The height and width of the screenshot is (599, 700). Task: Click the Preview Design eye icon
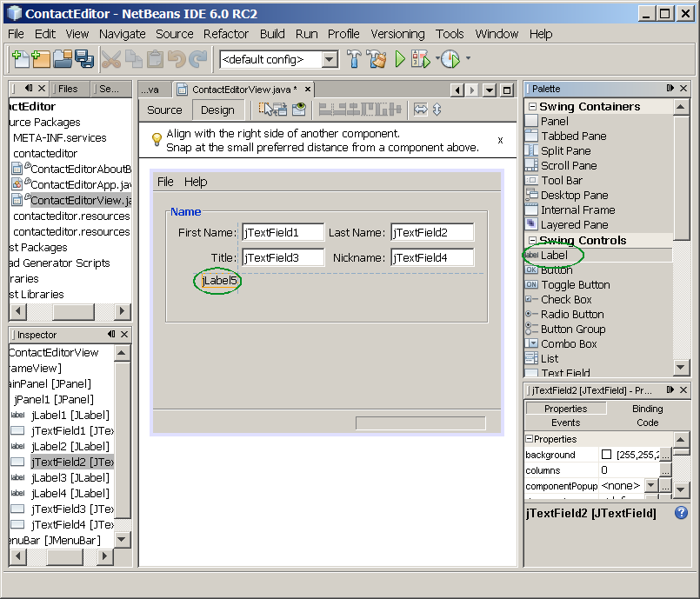point(299,110)
